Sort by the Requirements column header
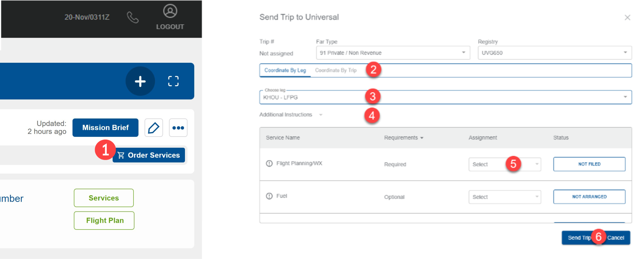Viewport: 644px width, 259px height. pyautogui.click(x=404, y=138)
